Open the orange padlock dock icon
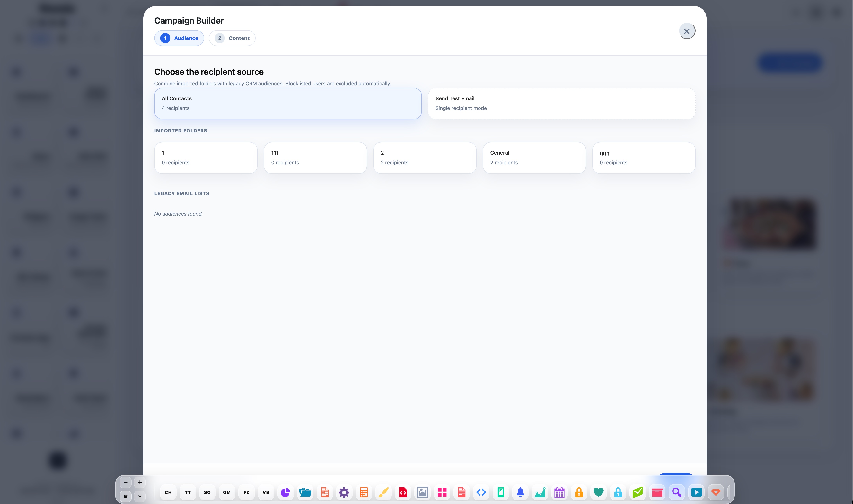Screen dimensions: 853x504 [x=579, y=492]
